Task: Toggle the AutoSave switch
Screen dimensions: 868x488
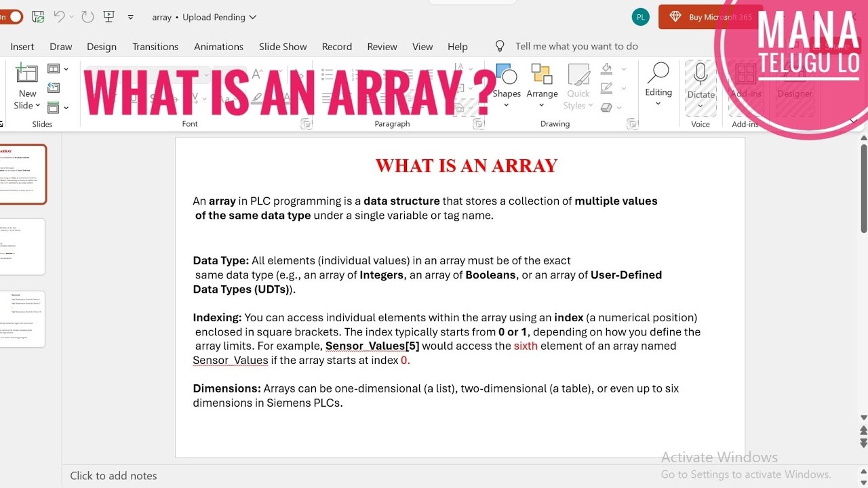Action: pos(10,17)
